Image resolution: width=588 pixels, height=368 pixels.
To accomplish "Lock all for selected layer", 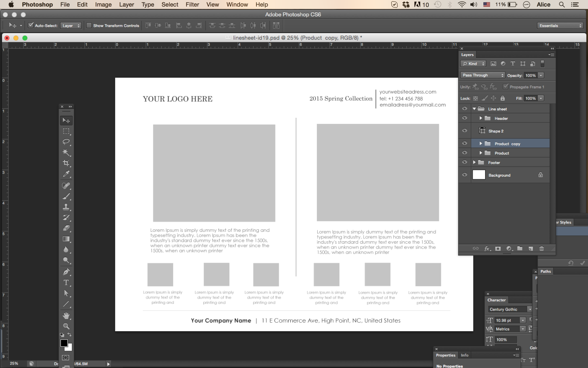I will click(503, 98).
